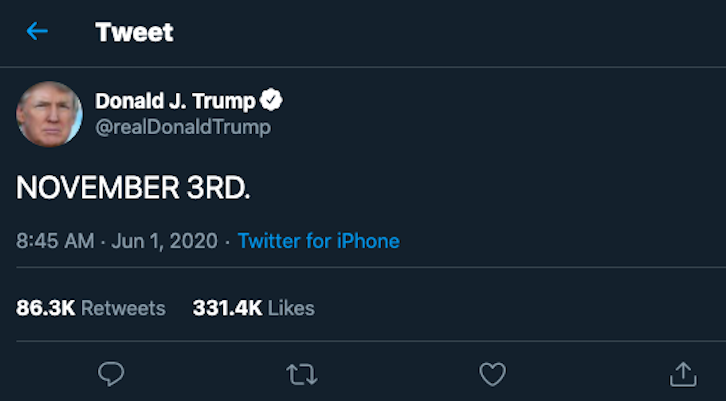Click the 86.3K retweet count number
Screen dimensions: 726x401
[45, 308]
